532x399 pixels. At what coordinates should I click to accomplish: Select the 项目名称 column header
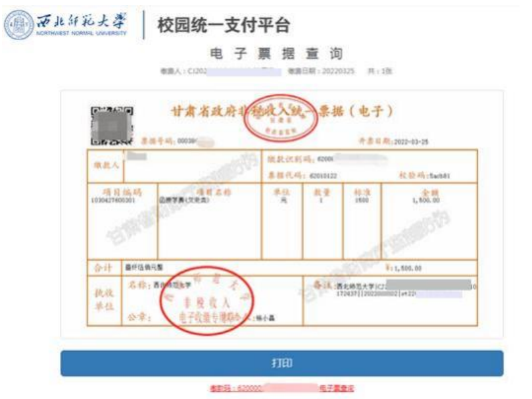pyautogui.click(x=214, y=192)
